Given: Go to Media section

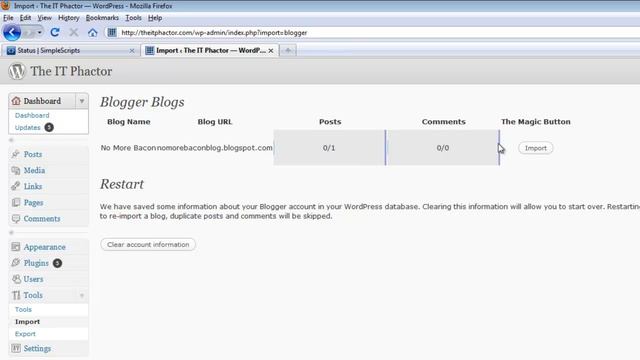Looking at the screenshot, I should [34, 171].
